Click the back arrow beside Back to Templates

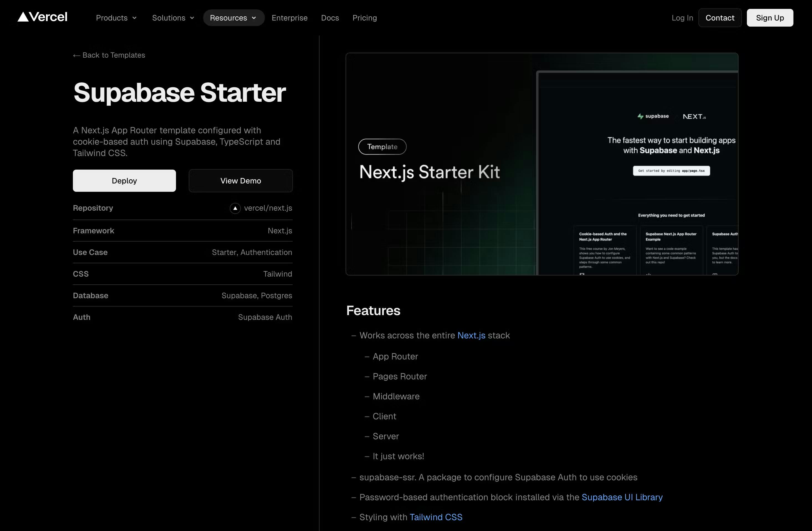click(76, 55)
